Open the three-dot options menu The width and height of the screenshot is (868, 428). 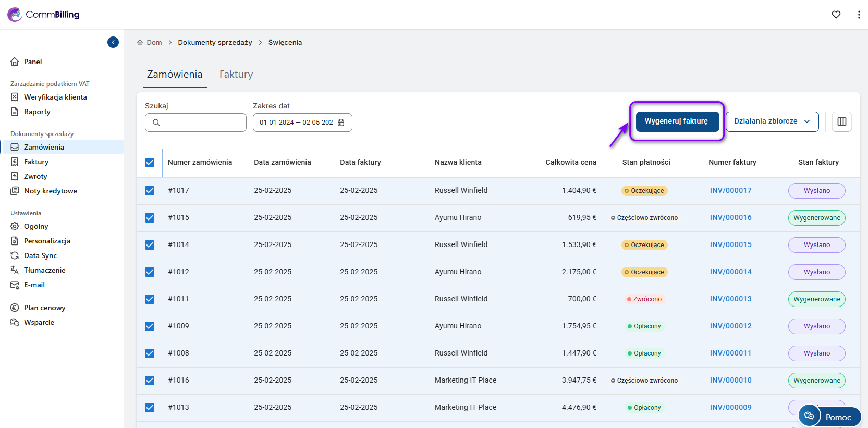pos(859,15)
